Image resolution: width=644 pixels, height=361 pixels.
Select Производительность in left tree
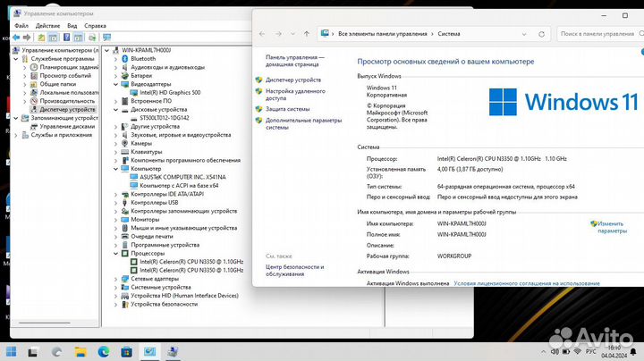(x=67, y=101)
